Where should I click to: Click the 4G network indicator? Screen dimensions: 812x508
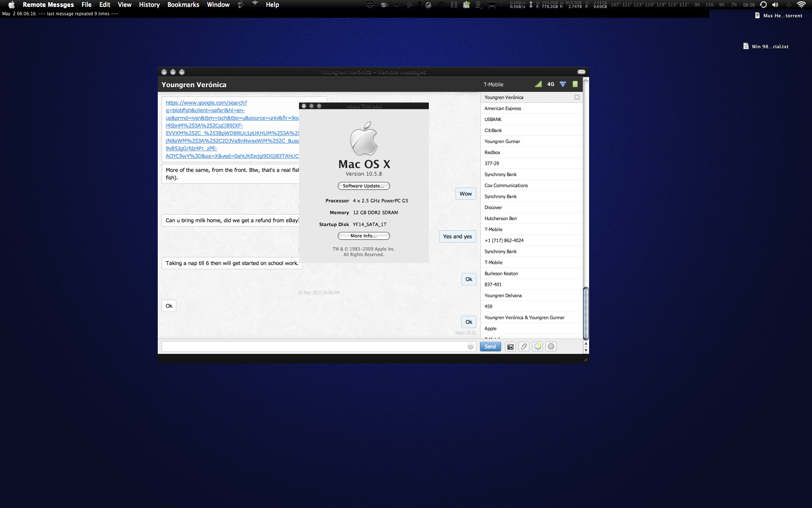pyautogui.click(x=551, y=84)
